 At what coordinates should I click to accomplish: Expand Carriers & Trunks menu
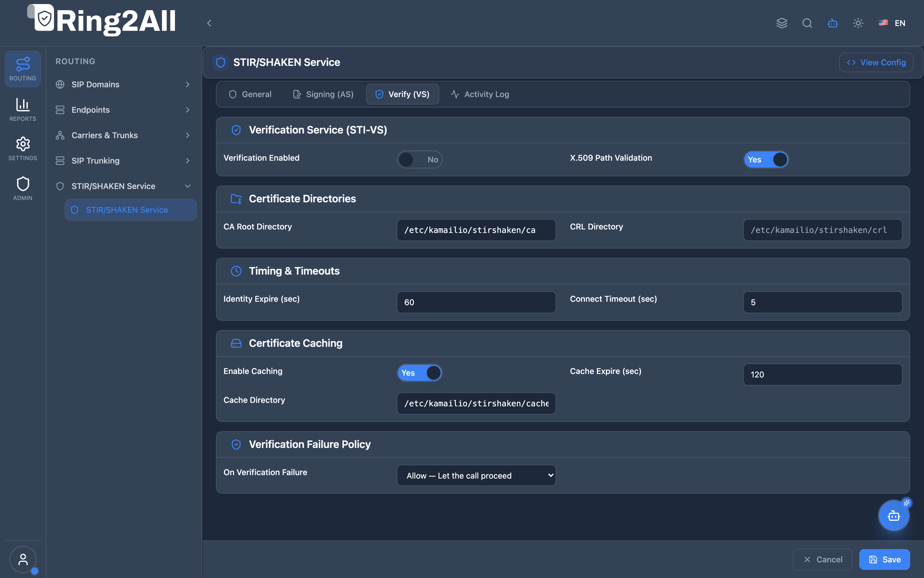pos(123,135)
